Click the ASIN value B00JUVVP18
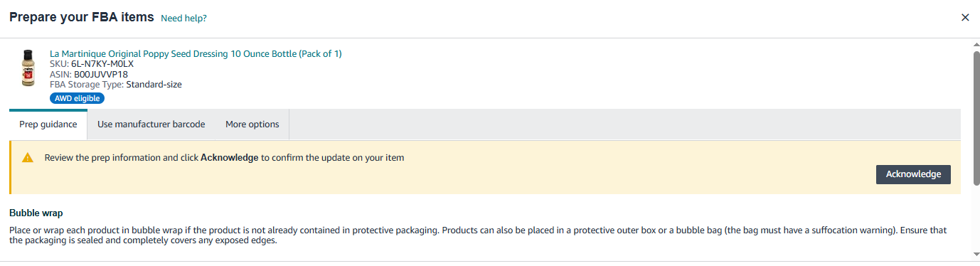 click(101, 74)
